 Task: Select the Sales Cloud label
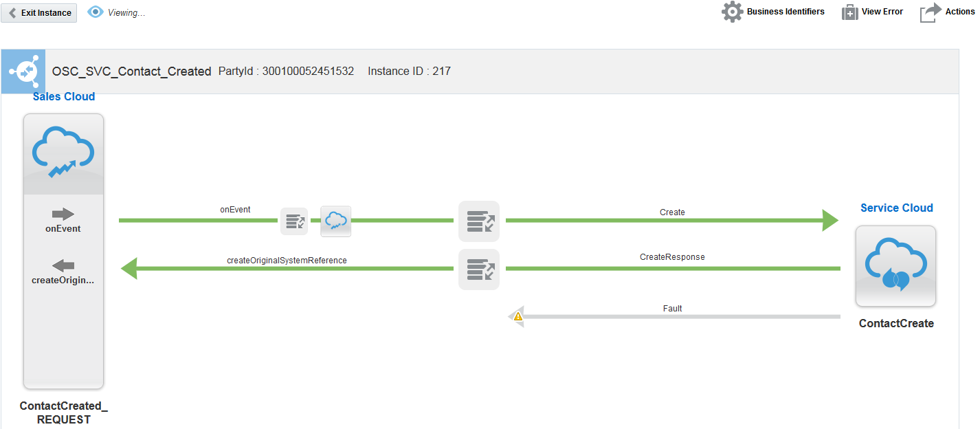(x=64, y=97)
